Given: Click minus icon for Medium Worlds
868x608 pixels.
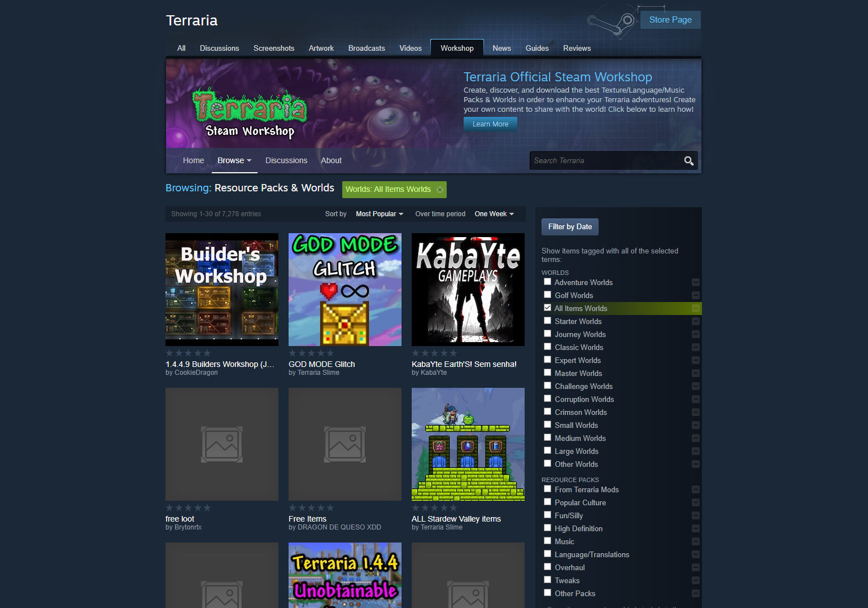Looking at the screenshot, I should (696, 438).
